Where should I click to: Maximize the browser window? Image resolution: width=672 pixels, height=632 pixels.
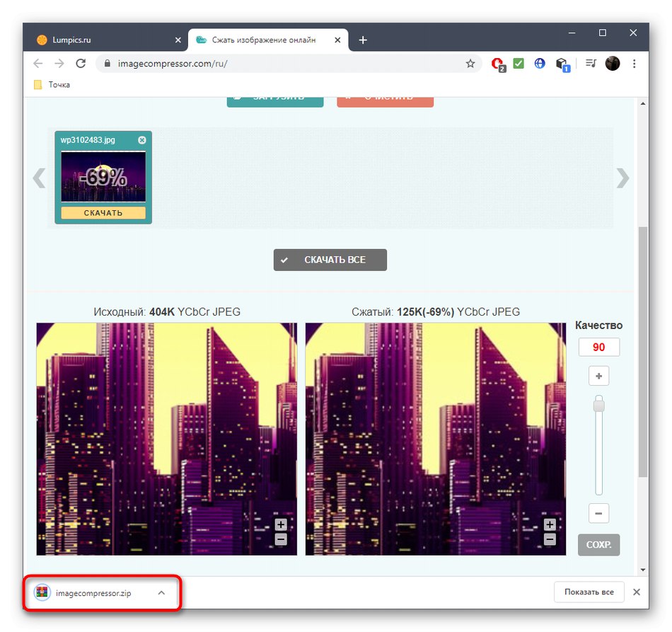pyautogui.click(x=603, y=33)
